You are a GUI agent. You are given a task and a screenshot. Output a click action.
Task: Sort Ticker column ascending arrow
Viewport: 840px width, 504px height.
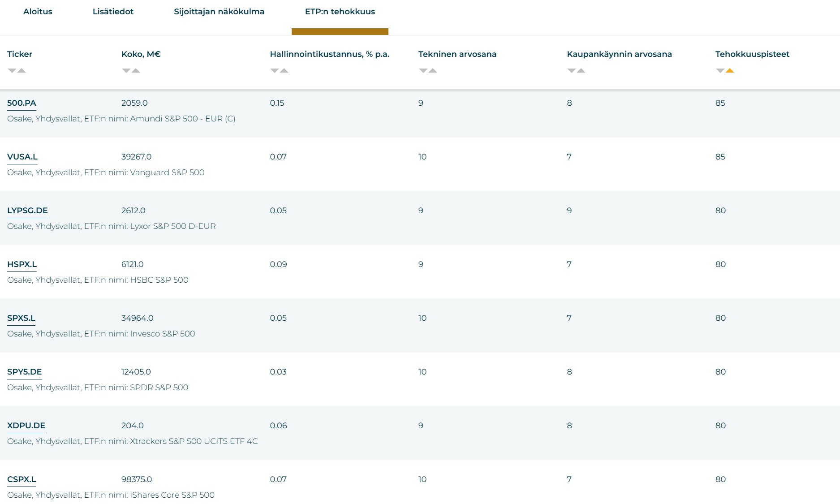click(22, 70)
